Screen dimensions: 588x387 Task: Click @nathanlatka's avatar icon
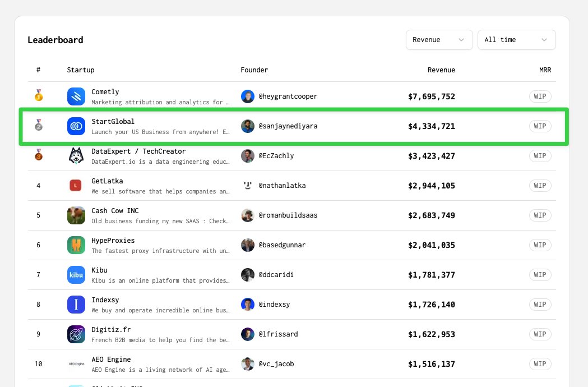tap(248, 186)
